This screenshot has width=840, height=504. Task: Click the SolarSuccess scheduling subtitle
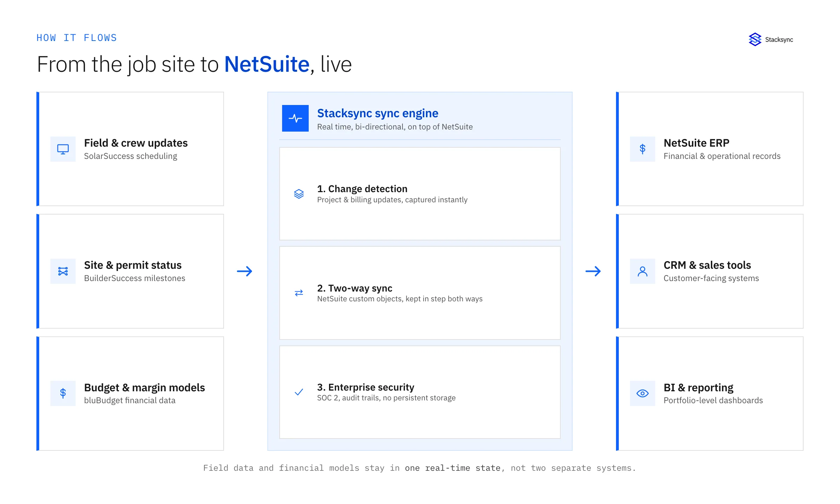pos(131,156)
